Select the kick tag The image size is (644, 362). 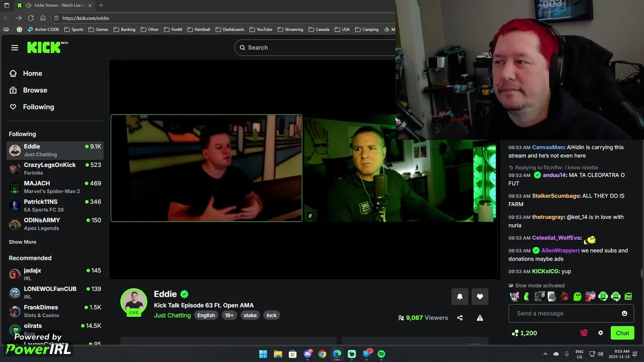point(272,315)
